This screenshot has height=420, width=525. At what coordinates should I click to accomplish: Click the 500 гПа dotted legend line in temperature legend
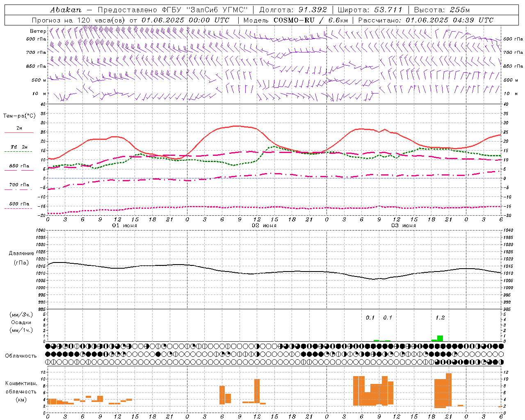coord(18,208)
